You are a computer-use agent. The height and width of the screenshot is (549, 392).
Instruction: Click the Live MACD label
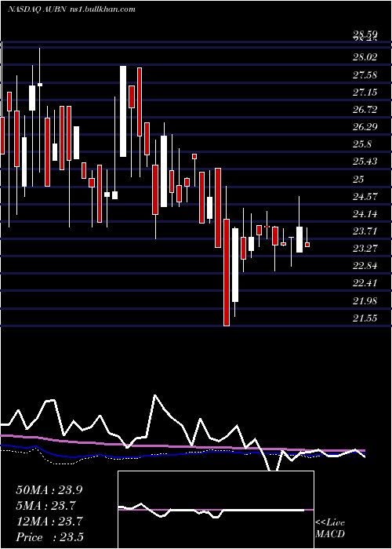[330, 528]
